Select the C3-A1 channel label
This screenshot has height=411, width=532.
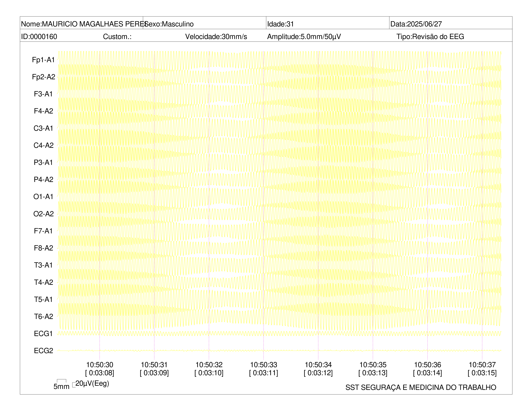point(43,128)
